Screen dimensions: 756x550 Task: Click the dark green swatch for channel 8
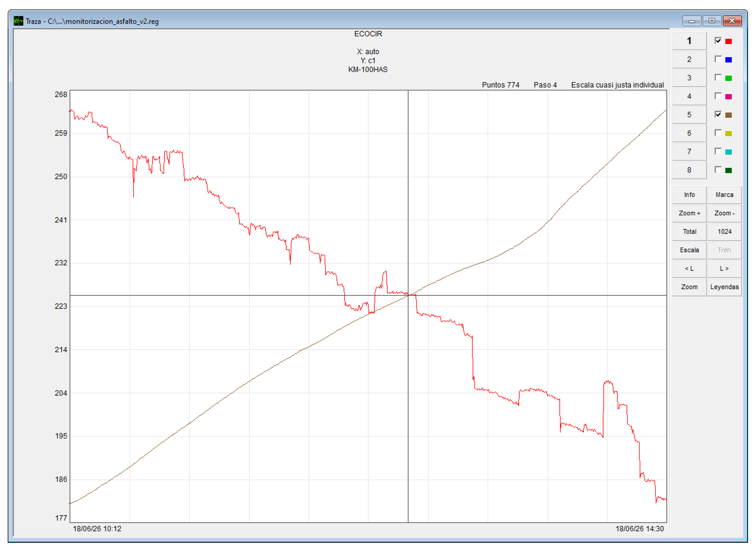tap(729, 170)
